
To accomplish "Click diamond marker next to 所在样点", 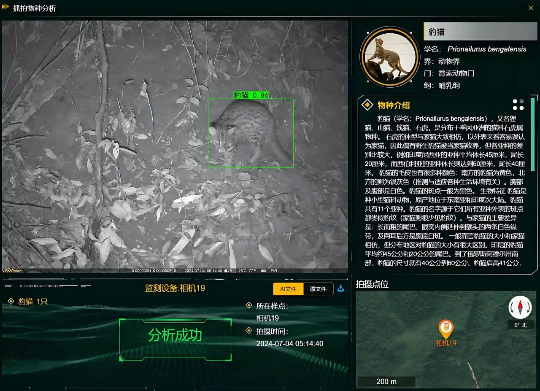I will [x=249, y=305].
